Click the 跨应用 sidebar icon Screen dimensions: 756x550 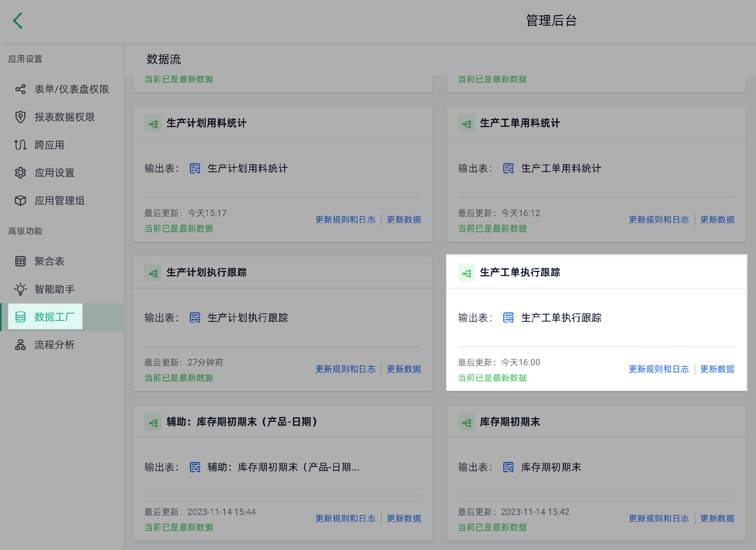(20, 145)
